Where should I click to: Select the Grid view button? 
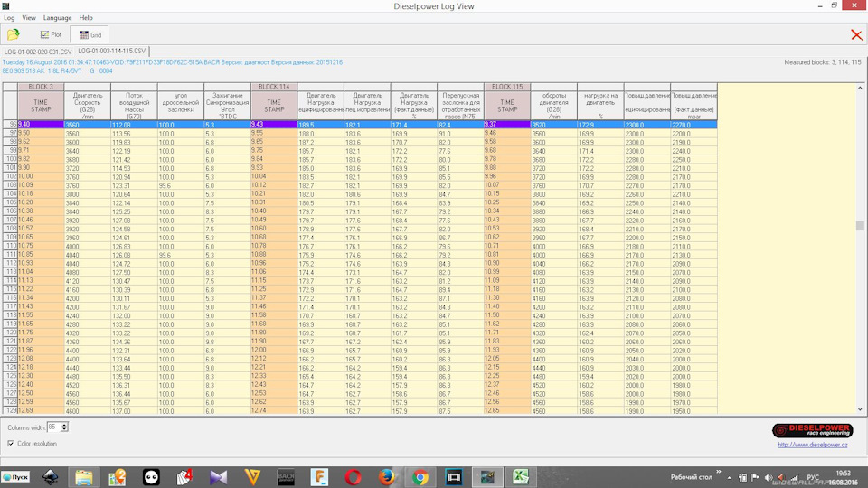90,34
